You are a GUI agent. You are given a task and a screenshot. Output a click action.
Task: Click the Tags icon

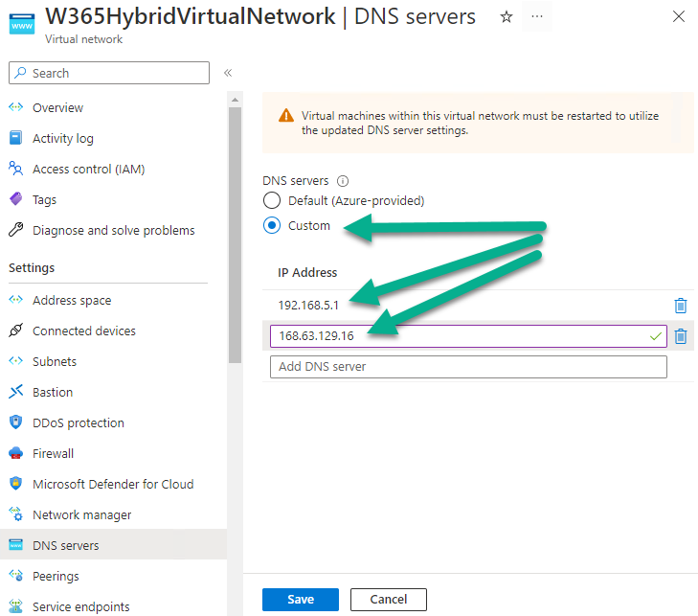[16, 199]
